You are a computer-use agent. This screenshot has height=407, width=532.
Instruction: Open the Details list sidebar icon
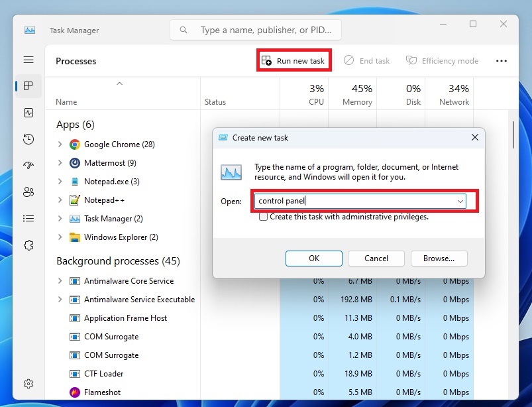(28, 218)
